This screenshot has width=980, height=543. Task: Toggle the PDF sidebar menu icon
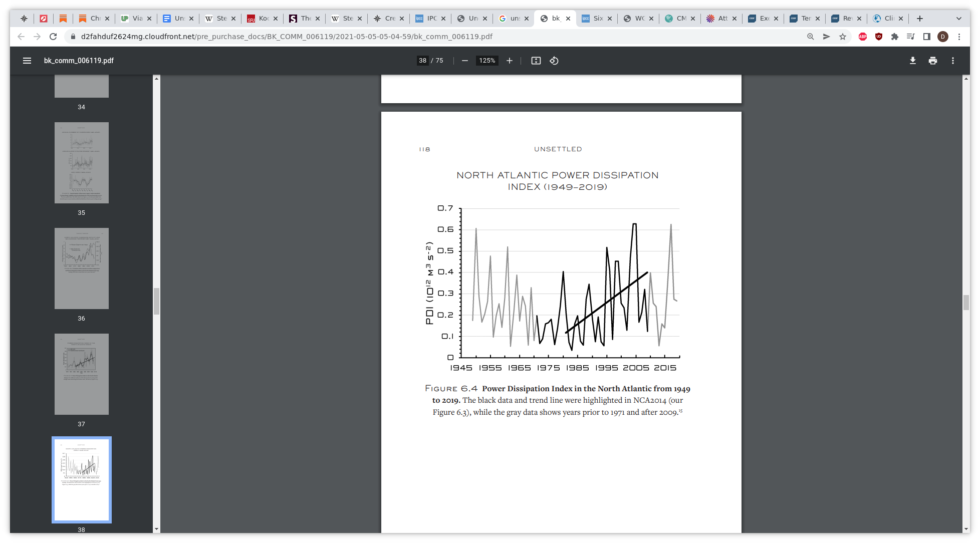[x=27, y=61]
